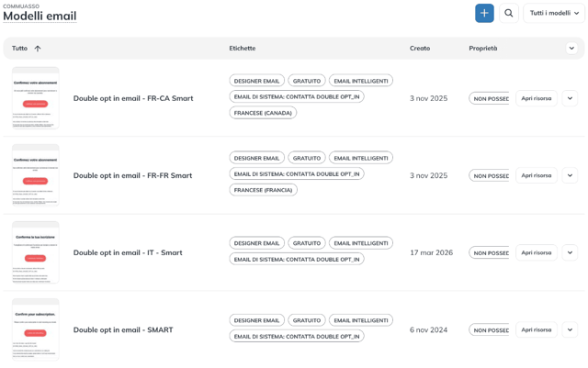Click EMAIL INTELLIGENTI tag in FR-CA row
The height and width of the screenshot is (368, 588).
[x=361, y=81]
